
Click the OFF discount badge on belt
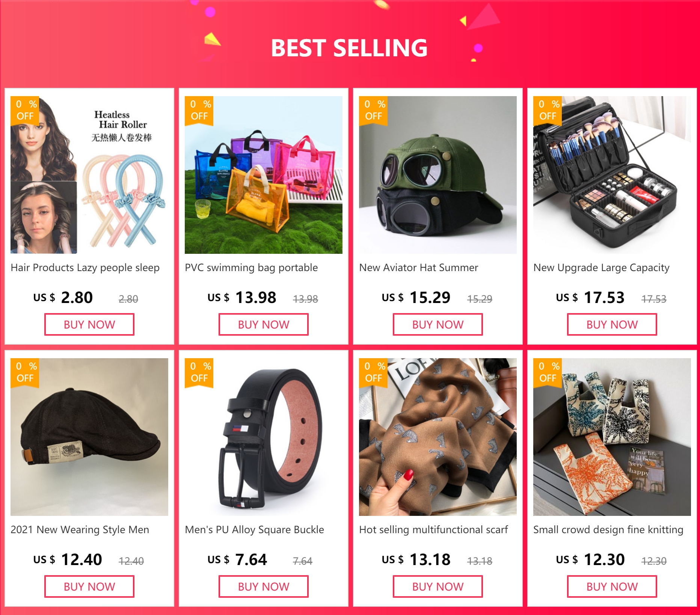(x=199, y=372)
